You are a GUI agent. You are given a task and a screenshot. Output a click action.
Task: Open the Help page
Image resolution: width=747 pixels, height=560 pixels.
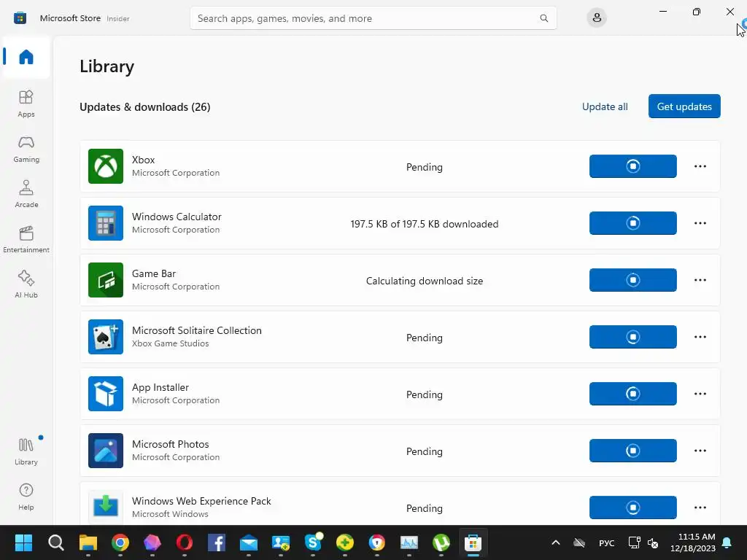26,497
